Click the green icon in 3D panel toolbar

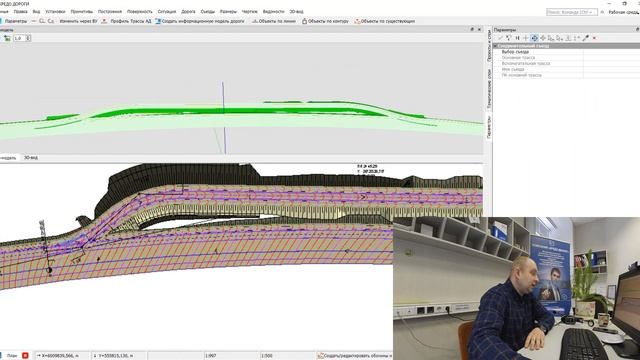click(7, 38)
